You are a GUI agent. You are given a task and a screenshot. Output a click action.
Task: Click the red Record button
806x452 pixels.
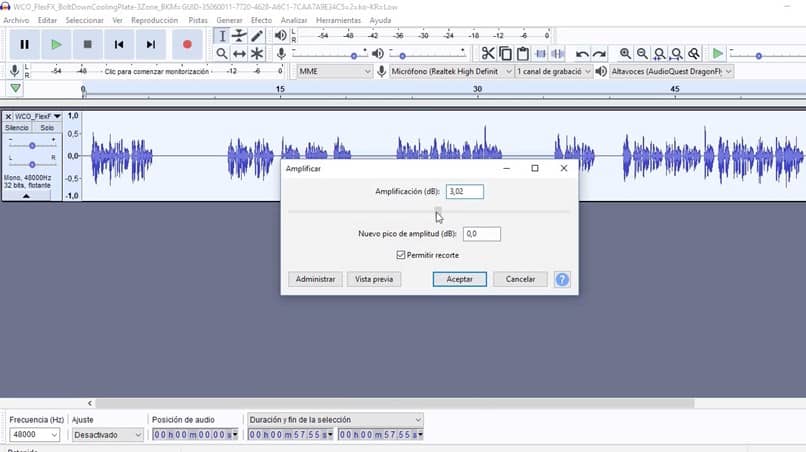(x=187, y=44)
